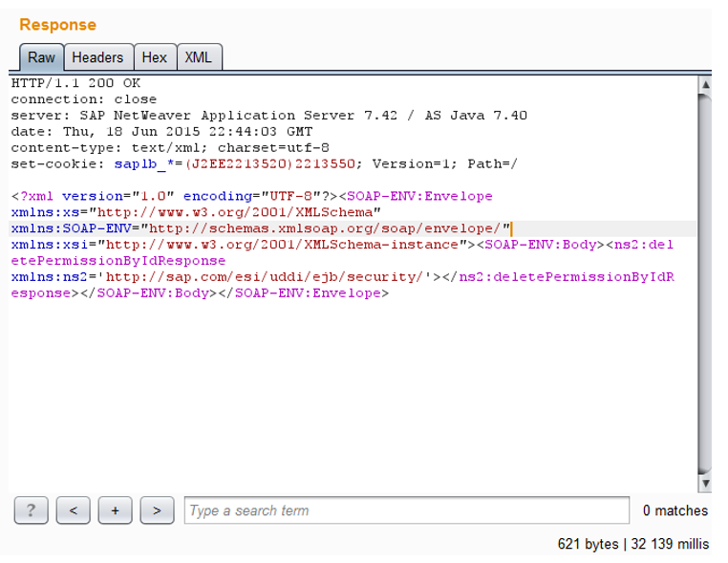Click the 'HTTP/1.1 200 OK' status line
Image resolution: width=728 pixels, height=563 pixels.
click(75, 83)
